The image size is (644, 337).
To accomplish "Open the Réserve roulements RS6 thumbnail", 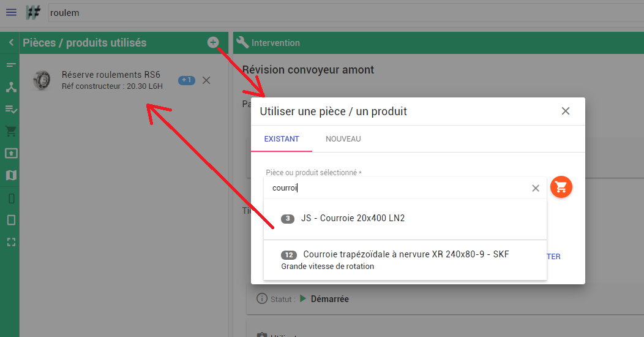I will (x=42, y=80).
